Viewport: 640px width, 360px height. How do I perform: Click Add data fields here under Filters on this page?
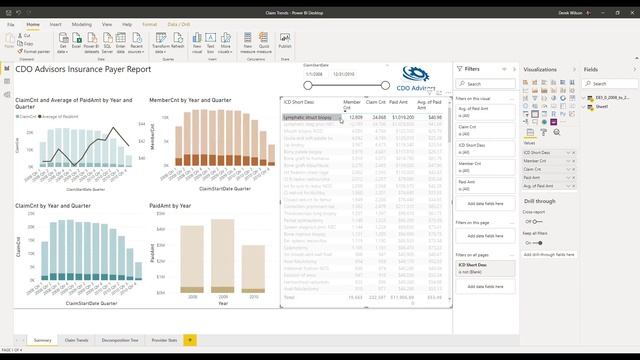point(485,236)
